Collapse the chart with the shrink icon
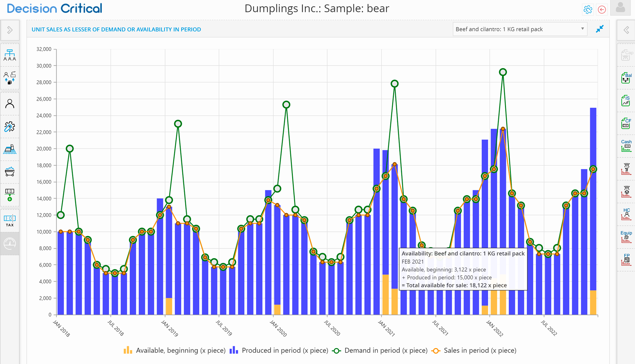 pyautogui.click(x=600, y=29)
